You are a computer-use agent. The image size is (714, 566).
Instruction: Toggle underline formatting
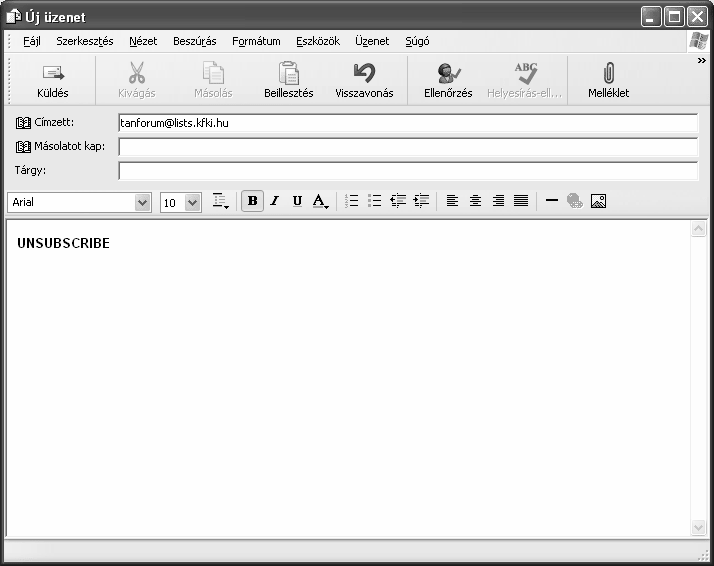pos(297,201)
